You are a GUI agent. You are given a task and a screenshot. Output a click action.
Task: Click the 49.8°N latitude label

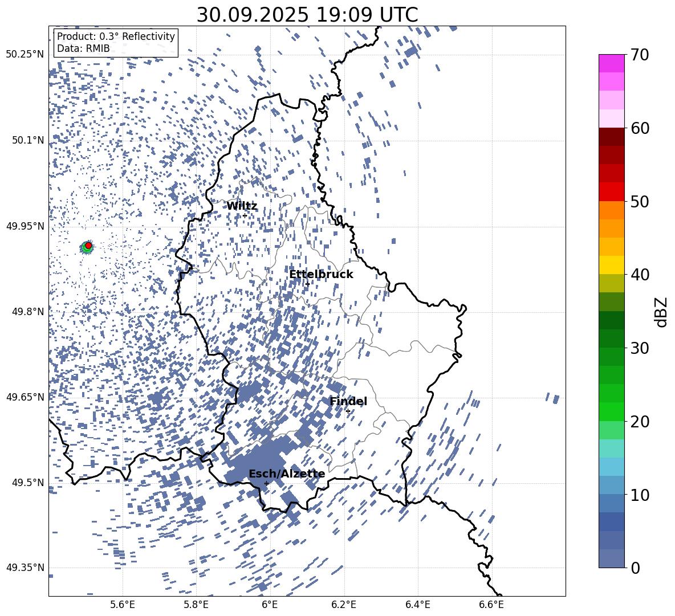(29, 312)
